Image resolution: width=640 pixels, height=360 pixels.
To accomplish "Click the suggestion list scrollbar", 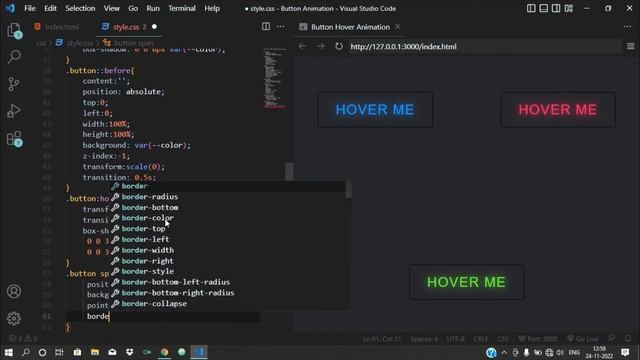I will [x=348, y=190].
